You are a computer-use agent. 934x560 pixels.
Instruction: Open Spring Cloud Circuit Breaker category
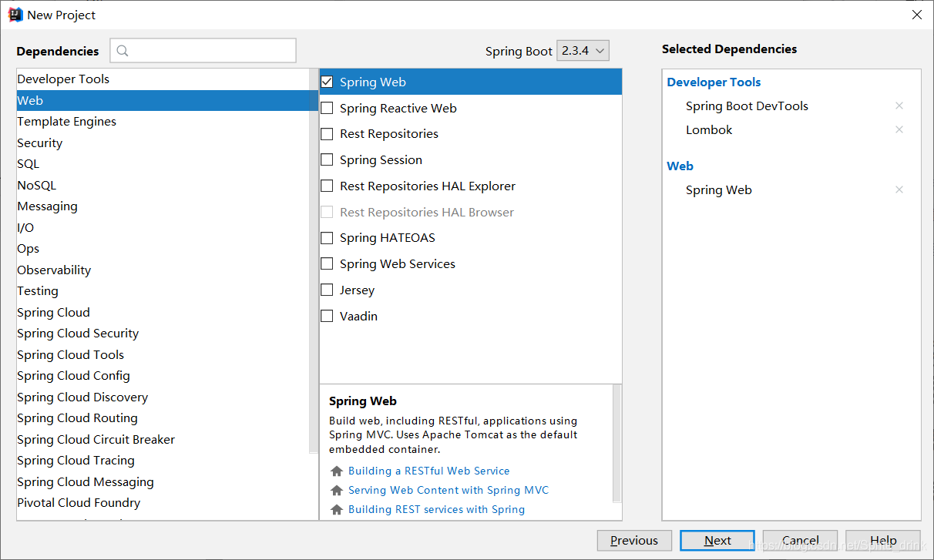tap(163, 440)
